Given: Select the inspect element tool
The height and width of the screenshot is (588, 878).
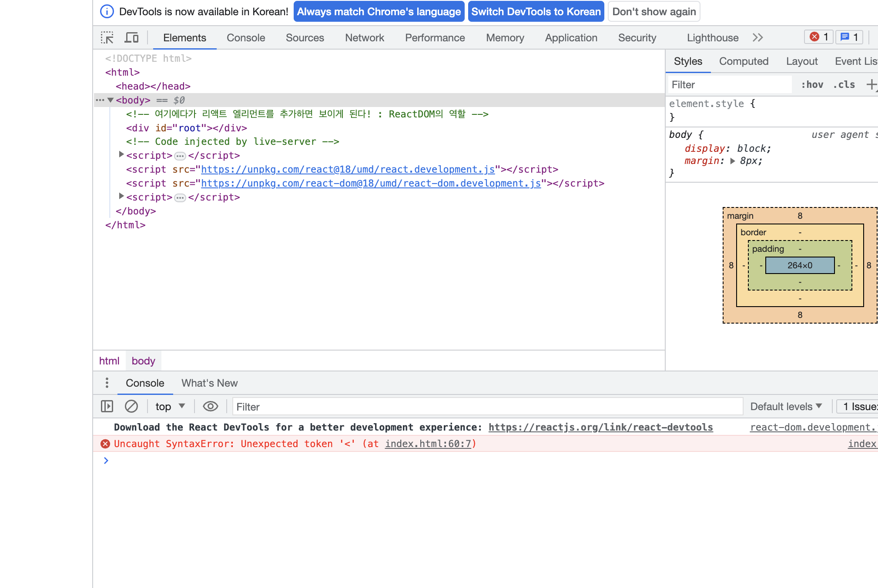Looking at the screenshot, I should tap(106, 38).
